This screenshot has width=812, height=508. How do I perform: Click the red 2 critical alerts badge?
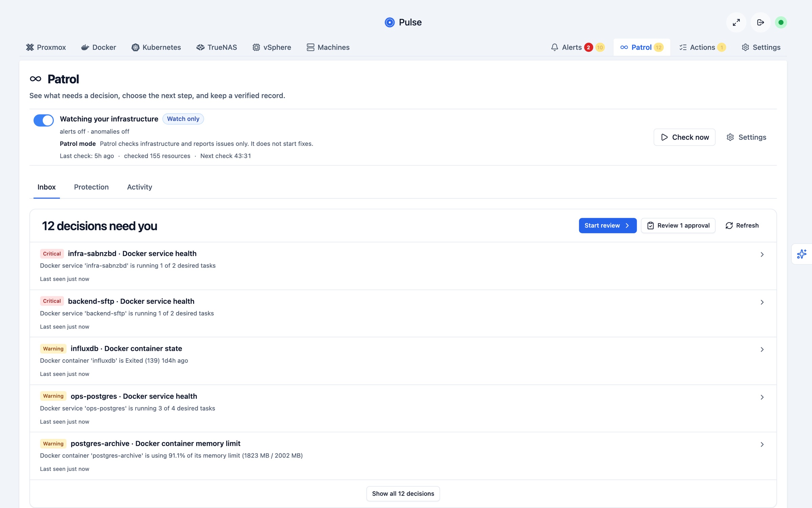tap(588, 47)
